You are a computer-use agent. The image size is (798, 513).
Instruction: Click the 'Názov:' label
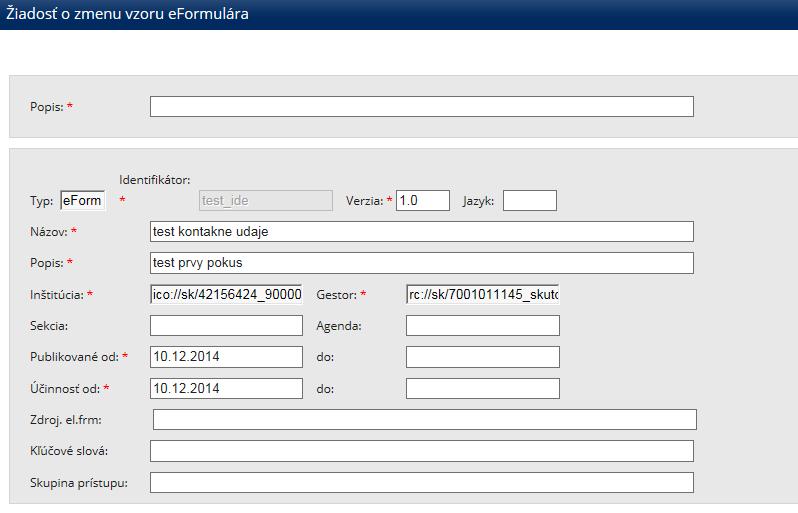tap(49, 232)
